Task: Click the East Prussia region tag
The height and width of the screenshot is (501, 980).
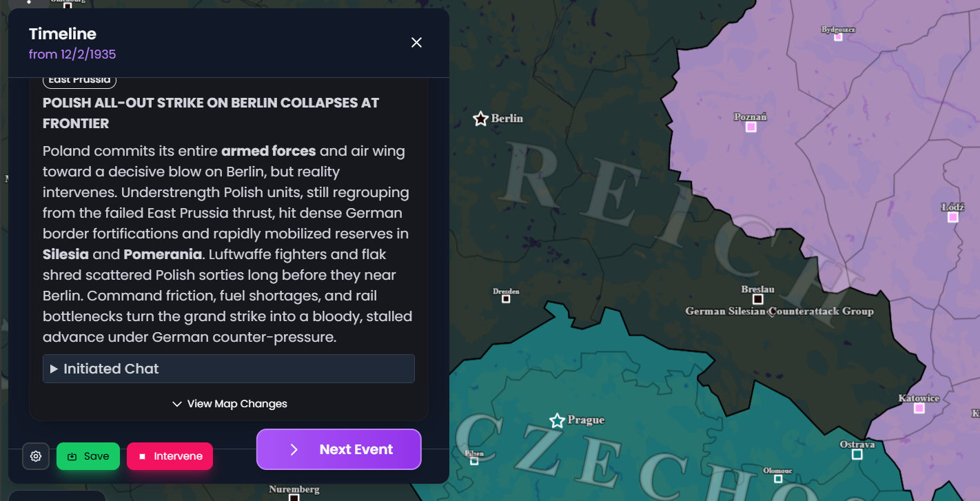Action: 79,80
